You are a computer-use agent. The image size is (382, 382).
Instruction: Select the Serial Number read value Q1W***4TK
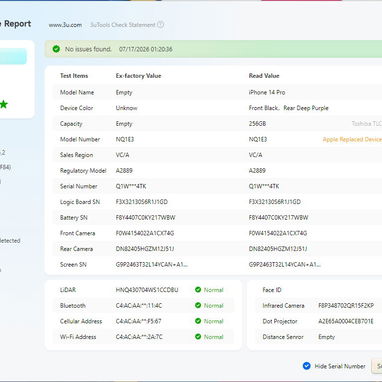(x=264, y=186)
